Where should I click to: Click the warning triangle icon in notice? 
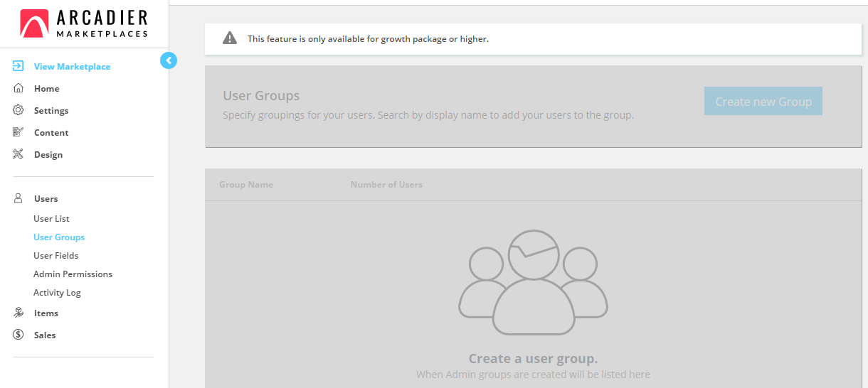tap(230, 38)
